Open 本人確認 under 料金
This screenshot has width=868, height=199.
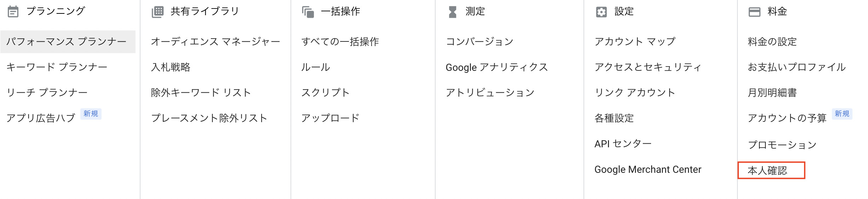pyautogui.click(x=768, y=171)
